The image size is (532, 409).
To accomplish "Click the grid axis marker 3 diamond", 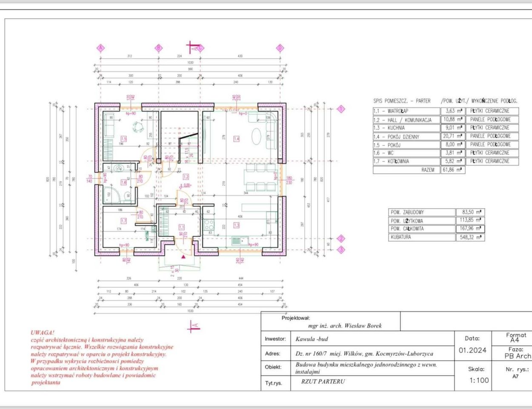I will [340, 250].
